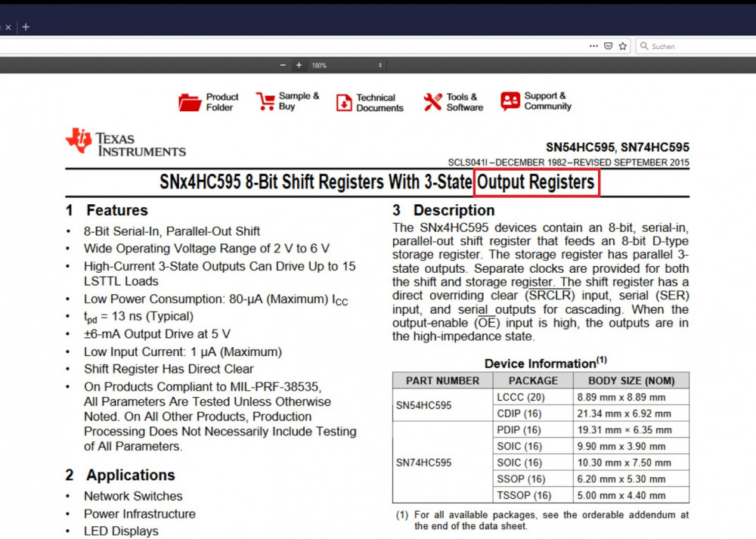Viewport: 756px width, 539px height.
Task: Click the '5.00 mm x 4.40 mm' cell
Action: pyautogui.click(x=631, y=496)
